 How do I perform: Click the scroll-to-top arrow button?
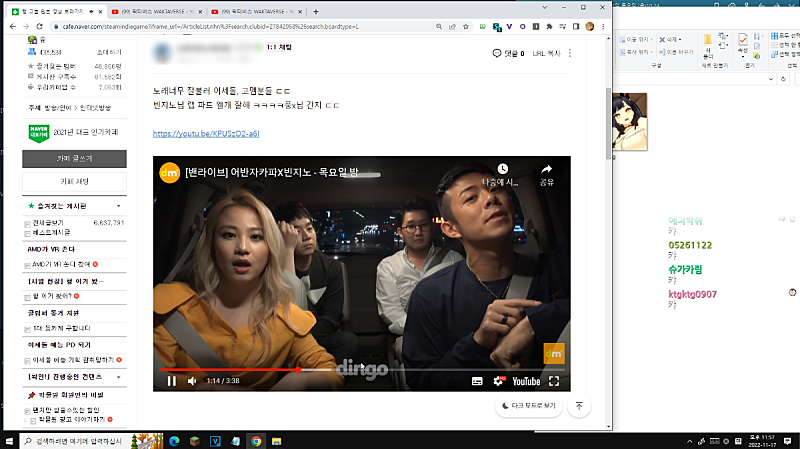pos(580,406)
